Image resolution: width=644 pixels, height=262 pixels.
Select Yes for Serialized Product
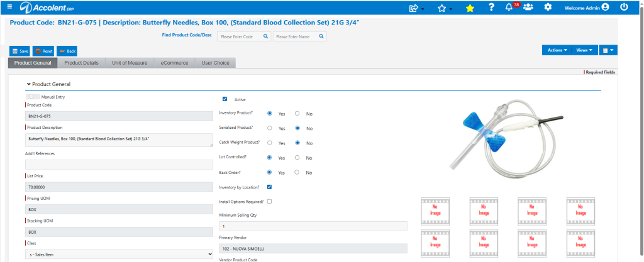(269, 128)
